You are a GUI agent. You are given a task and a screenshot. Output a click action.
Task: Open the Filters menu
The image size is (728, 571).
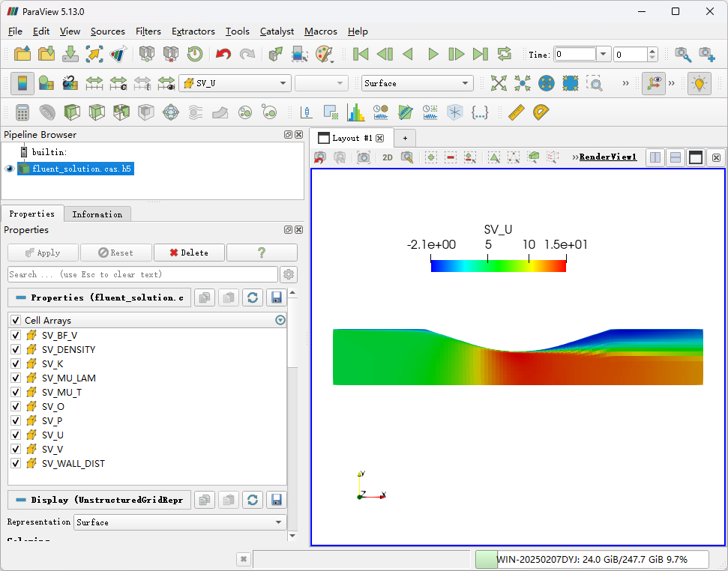click(148, 31)
